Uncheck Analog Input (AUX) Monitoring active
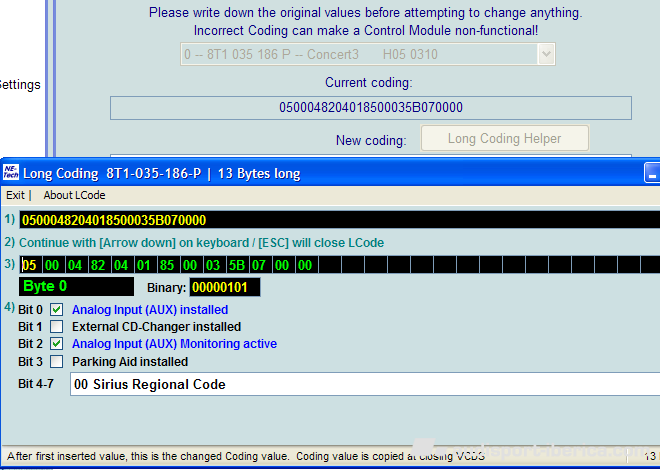This screenshot has width=660, height=470. point(57,344)
